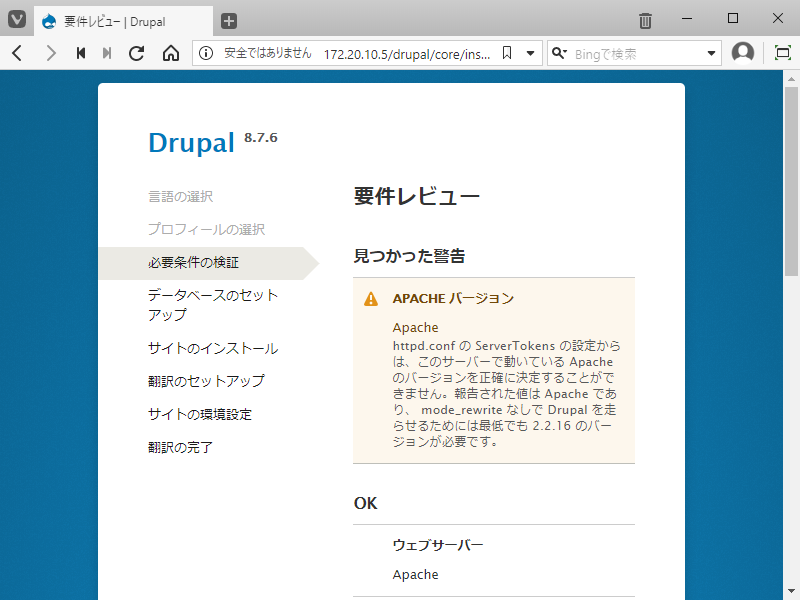The height and width of the screenshot is (600, 800).
Task: Click the 要件レビュー page heading
Action: pos(417,196)
